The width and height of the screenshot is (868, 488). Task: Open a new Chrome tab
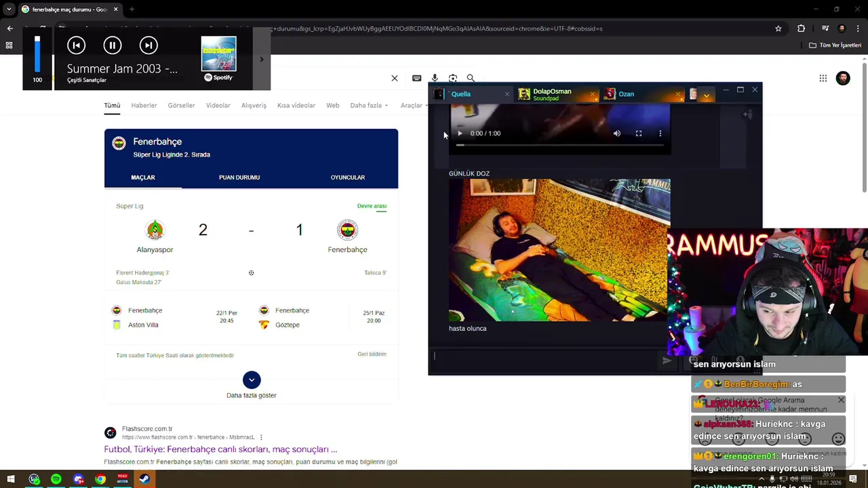click(x=132, y=9)
